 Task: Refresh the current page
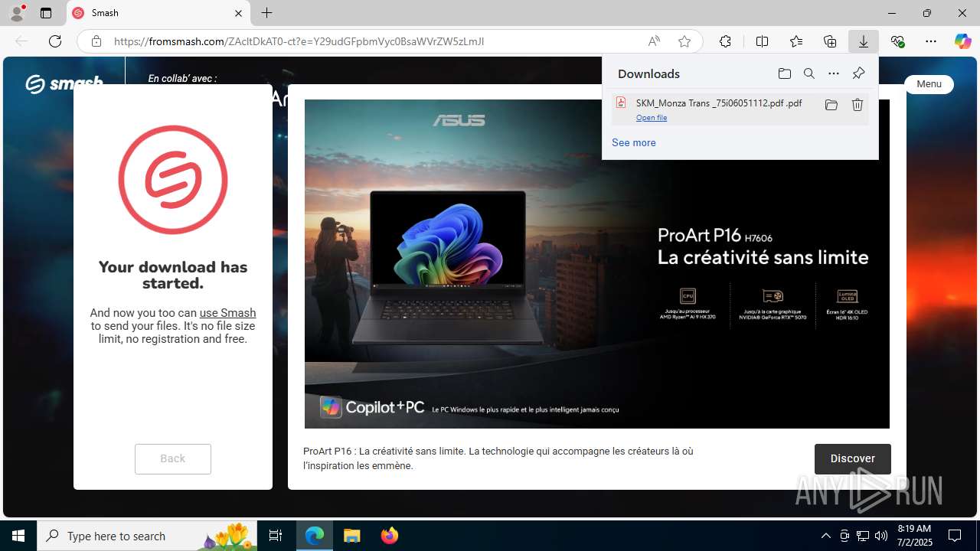tap(55, 41)
